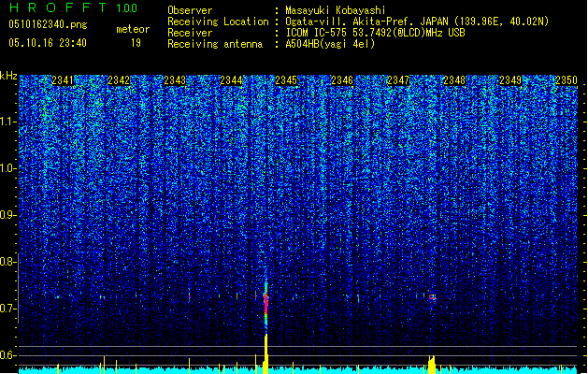
Task: Click the small red echo square near 2348
Action: (x=432, y=297)
